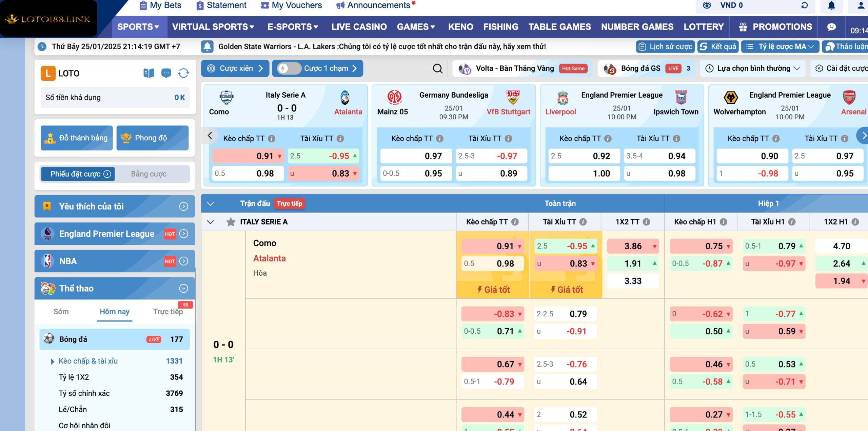Open the search magnifier icon

coord(437,68)
